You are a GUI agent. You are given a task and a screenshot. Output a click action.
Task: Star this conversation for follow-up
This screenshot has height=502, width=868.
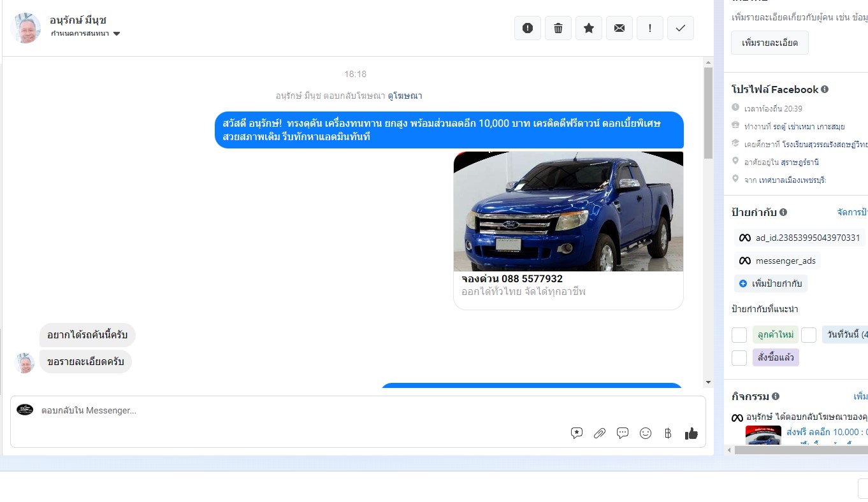pyautogui.click(x=589, y=28)
